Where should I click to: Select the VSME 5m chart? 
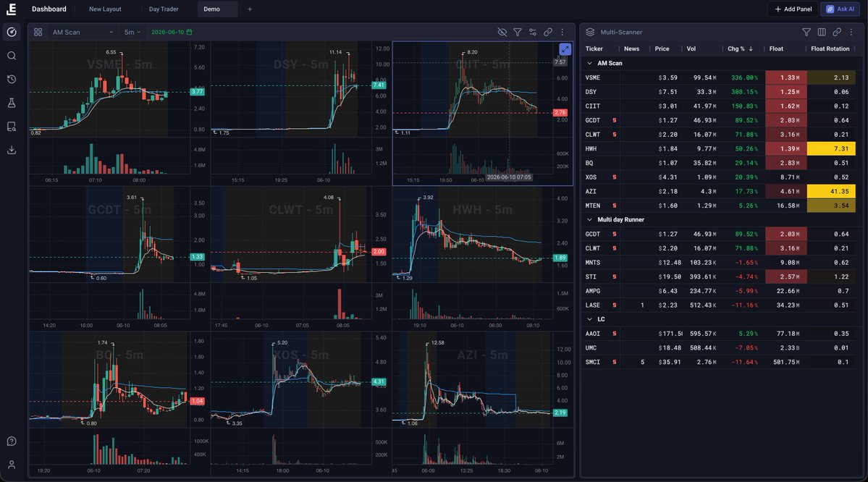coord(119,113)
